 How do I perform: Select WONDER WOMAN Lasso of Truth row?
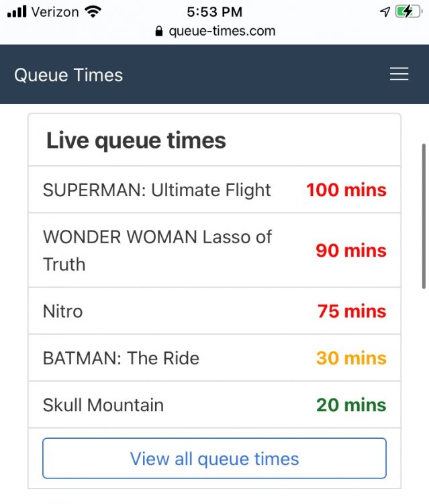pyautogui.click(x=157, y=250)
